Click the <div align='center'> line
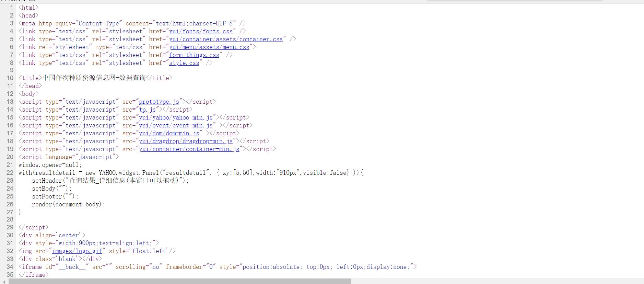The image size is (644, 284). click(52, 235)
